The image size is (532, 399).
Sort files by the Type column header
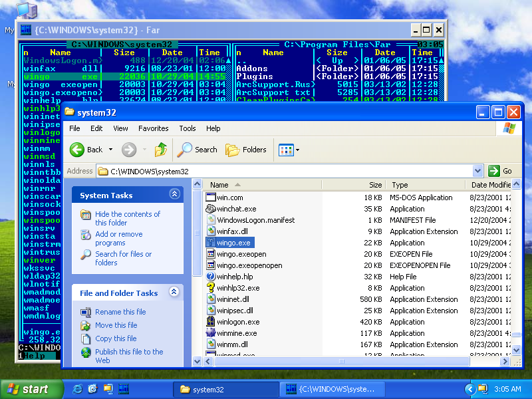pos(426,185)
